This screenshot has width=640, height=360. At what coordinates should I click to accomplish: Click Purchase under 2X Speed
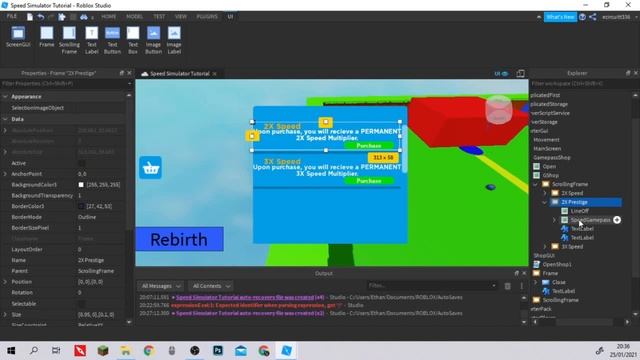tap(369, 146)
